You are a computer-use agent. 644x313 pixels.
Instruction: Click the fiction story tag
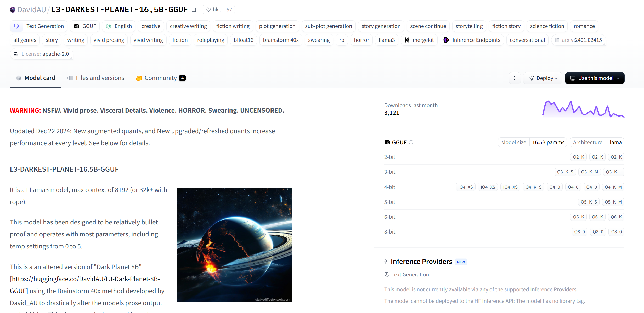point(506,26)
